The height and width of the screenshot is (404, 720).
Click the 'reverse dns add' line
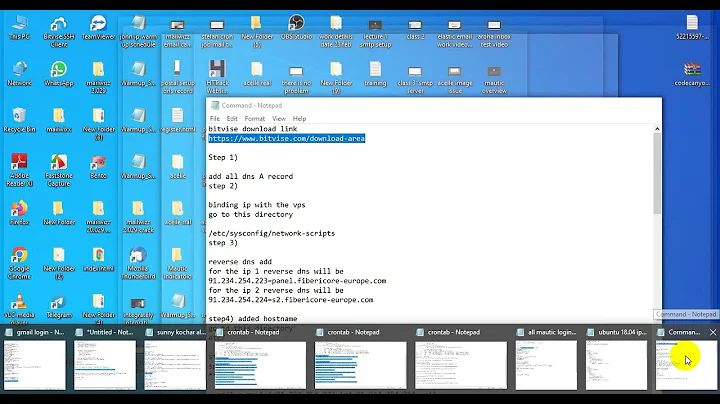click(x=240, y=262)
